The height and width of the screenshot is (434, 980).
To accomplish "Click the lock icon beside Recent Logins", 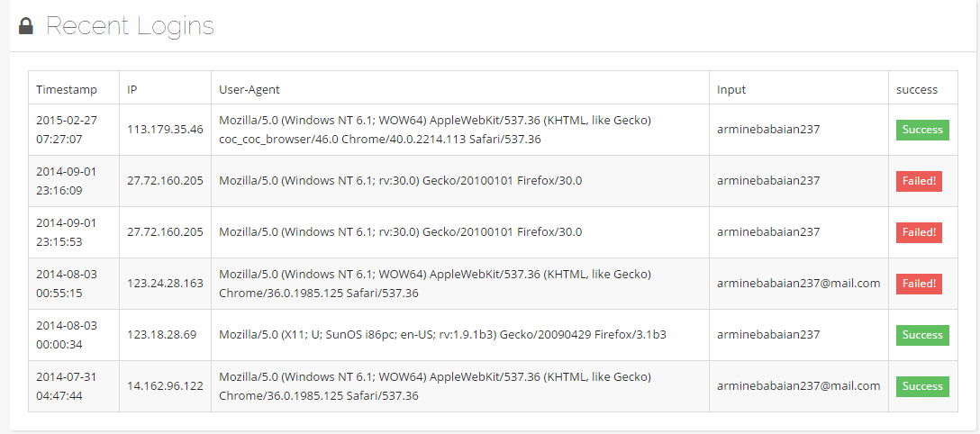I will (26, 27).
